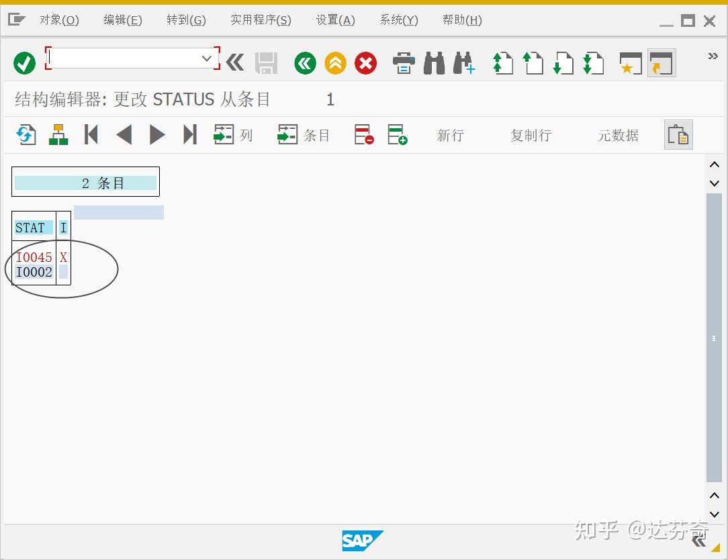The height and width of the screenshot is (560, 728).
Task: Click the Find Next icon
Action: click(464, 62)
